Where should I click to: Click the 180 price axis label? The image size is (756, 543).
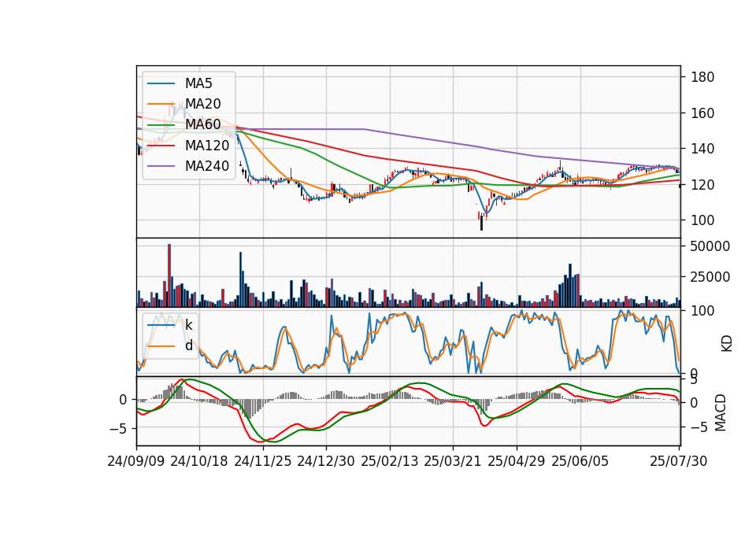coord(702,77)
